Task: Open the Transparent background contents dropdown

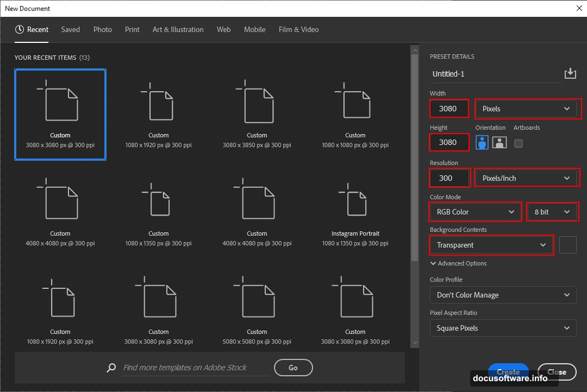Action: (490, 245)
